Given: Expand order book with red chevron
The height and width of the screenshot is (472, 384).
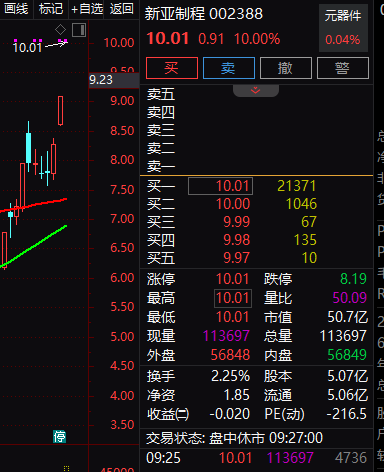Looking at the screenshot, I should (256, 90).
